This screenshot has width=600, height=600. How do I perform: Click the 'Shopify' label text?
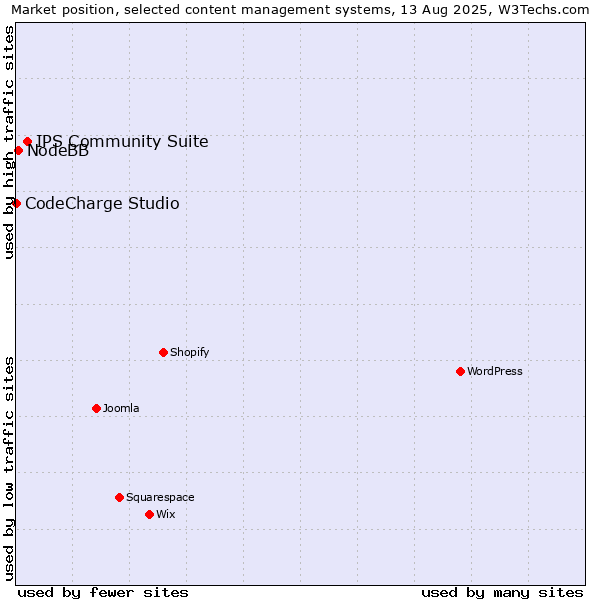pyautogui.click(x=189, y=352)
